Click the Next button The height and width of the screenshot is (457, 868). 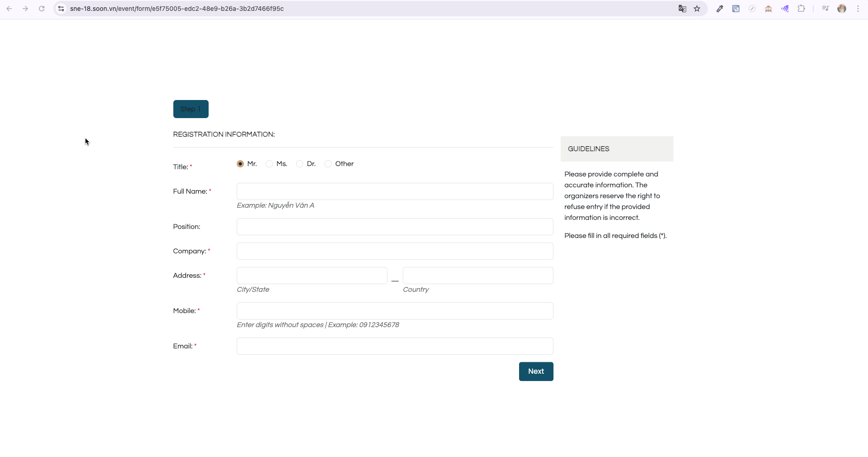pos(536,371)
